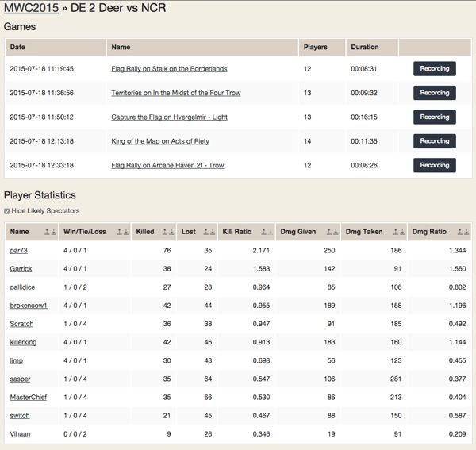The height and width of the screenshot is (450, 476).
Task: View player killerking profile
Action: tap(23, 342)
